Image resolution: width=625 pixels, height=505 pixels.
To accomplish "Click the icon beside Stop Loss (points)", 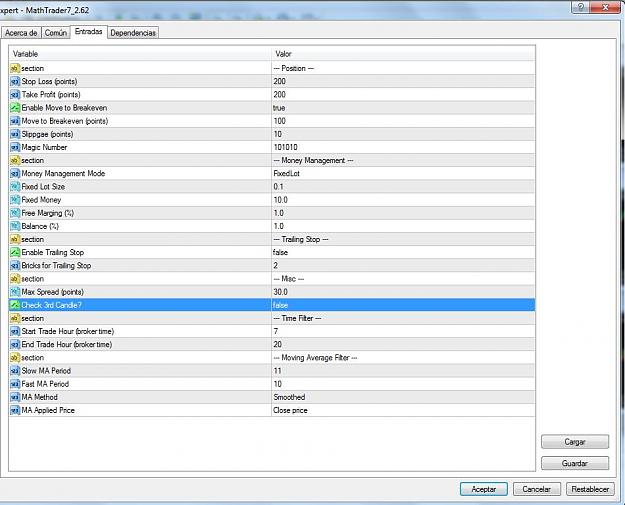I will (15, 81).
